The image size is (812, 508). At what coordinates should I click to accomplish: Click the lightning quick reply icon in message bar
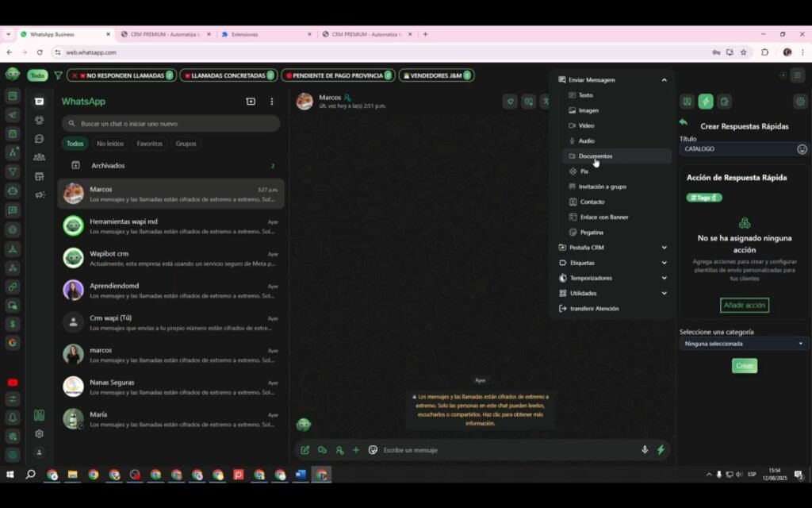coord(661,450)
